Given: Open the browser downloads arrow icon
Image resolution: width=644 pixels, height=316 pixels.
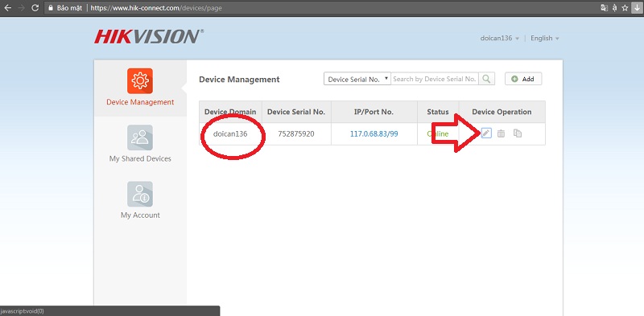Looking at the screenshot, I should [x=638, y=7].
